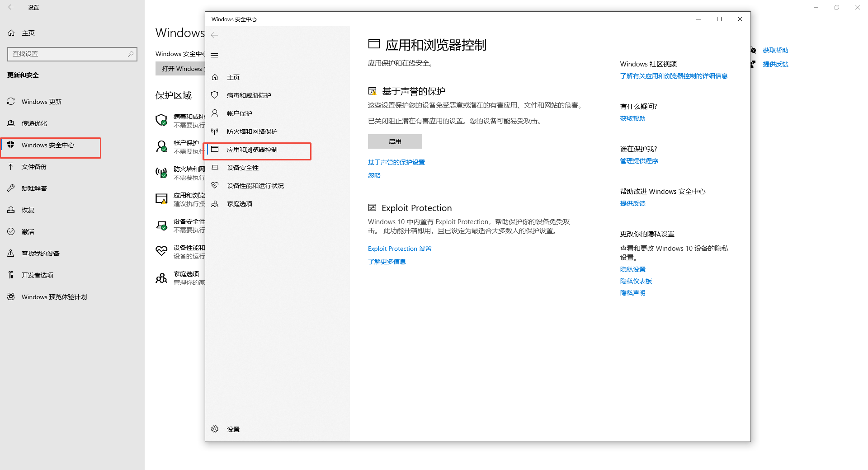The height and width of the screenshot is (470, 868).
Task: Click 提供反馈 link in Security window
Action: click(633, 203)
